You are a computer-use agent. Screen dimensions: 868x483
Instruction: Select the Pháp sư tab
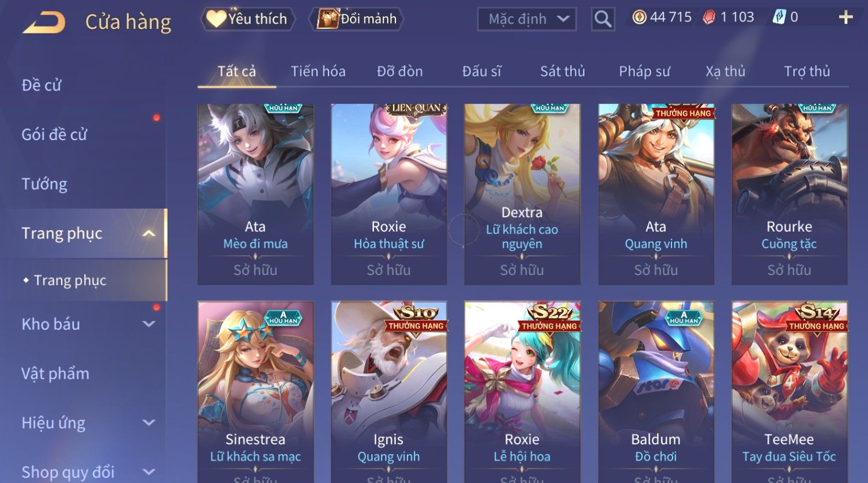tap(644, 71)
